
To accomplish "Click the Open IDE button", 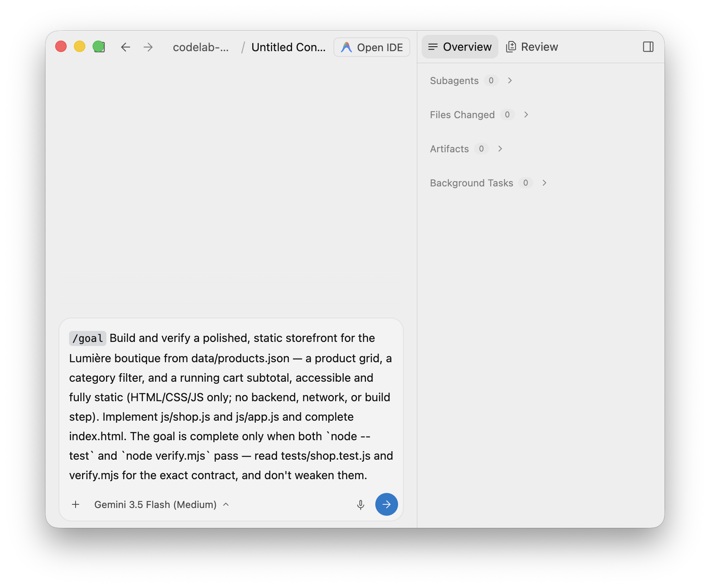I will (372, 47).
